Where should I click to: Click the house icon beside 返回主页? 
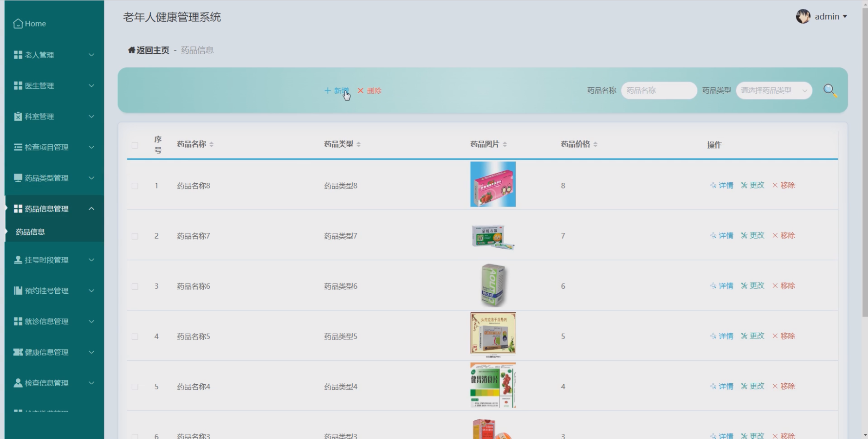tap(131, 50)
